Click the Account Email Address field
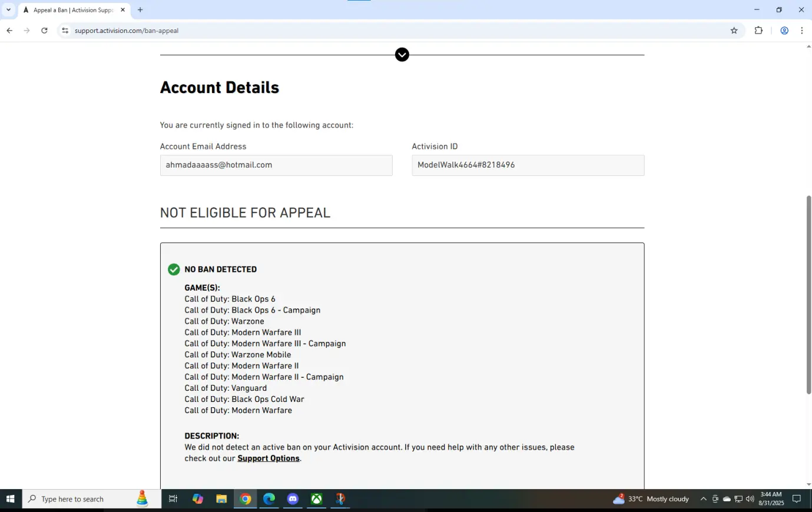This screenshot has height=512, width=812. click(x=276, y=165)
